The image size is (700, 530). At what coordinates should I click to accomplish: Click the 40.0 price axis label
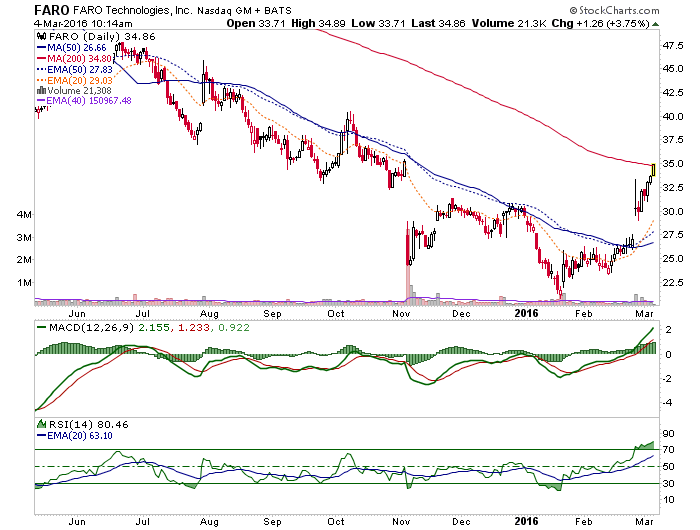pyautogui.click(x=673, y=117)
